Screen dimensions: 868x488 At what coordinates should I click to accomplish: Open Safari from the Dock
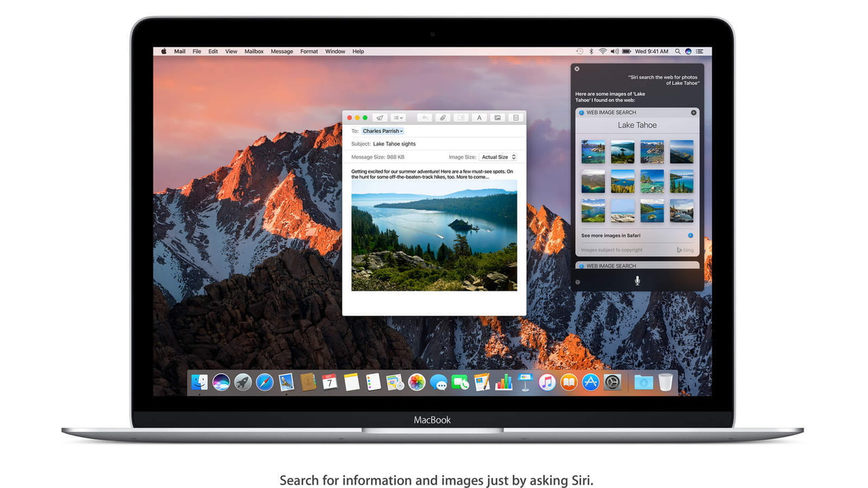coord(264,382)
